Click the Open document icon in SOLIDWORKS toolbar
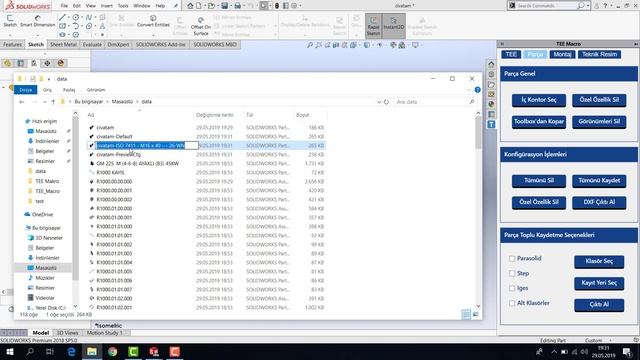Viewport: 640px width, 360px height. tap(211, 6)
